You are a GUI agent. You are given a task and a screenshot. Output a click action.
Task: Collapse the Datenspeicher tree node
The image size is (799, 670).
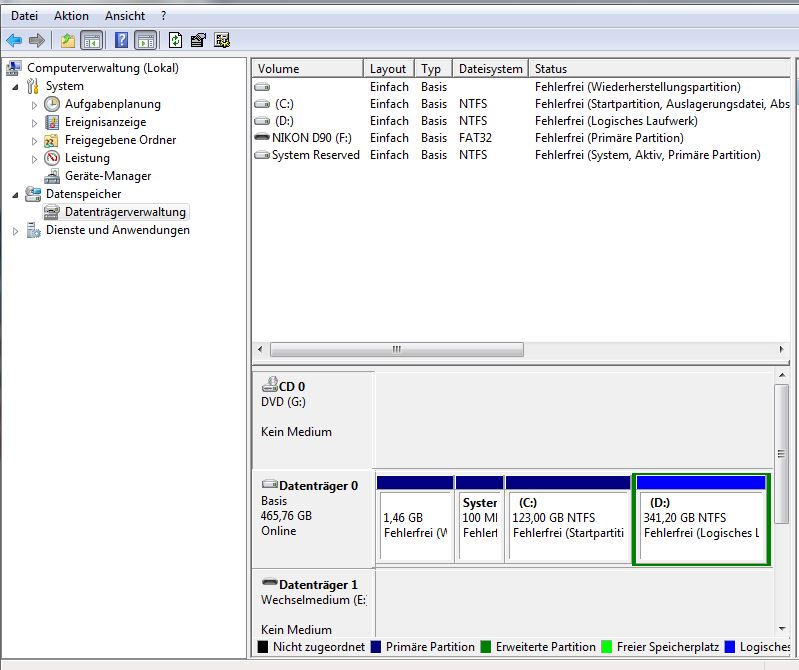click(x=15, y=194)
